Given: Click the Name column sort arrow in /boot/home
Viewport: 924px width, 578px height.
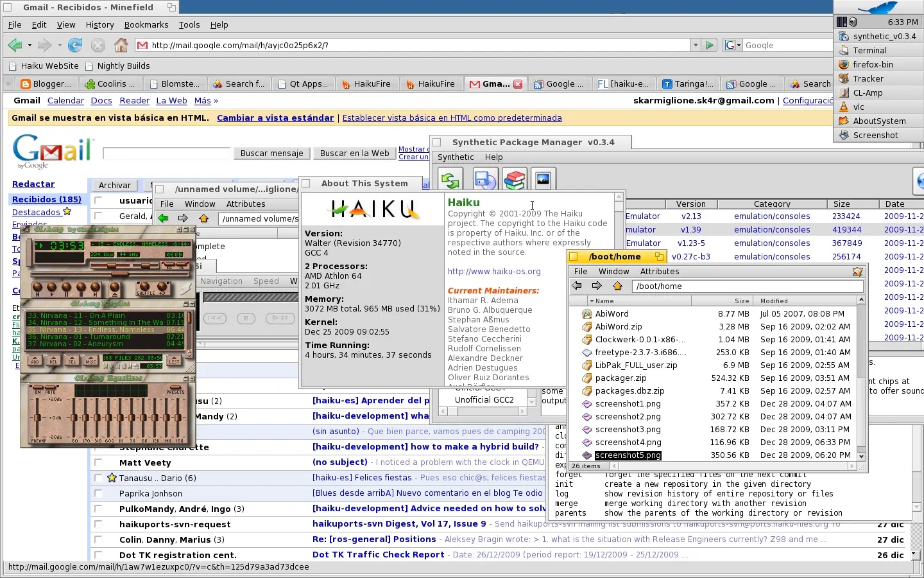Looking at the screenshot, I should tap(591, 301).
